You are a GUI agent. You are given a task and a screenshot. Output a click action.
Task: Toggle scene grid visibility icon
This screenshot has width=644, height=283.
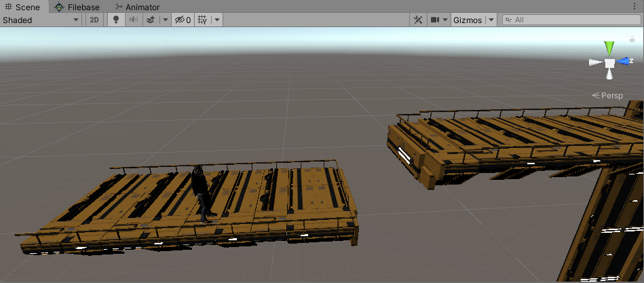click(202, 20)
